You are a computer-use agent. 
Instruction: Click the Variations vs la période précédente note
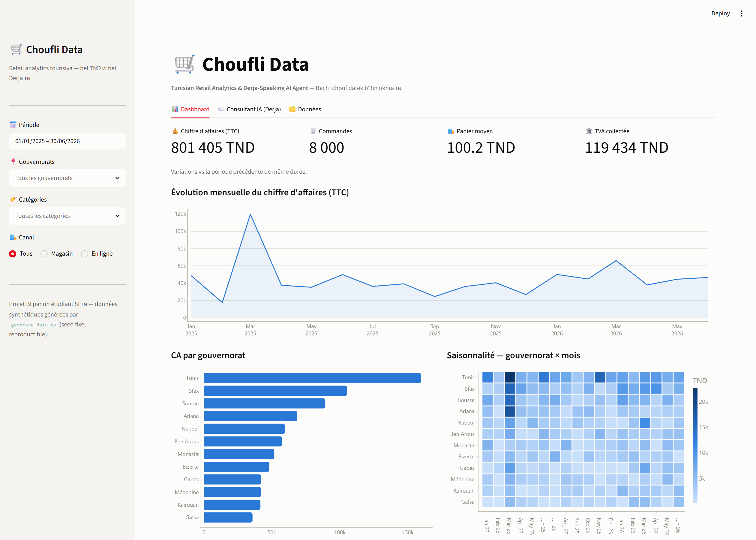[x=239, y=172]
